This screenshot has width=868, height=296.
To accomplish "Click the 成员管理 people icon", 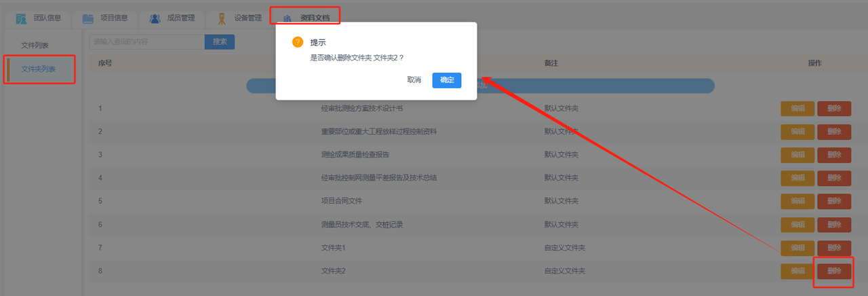I will (x=155, y=18).
